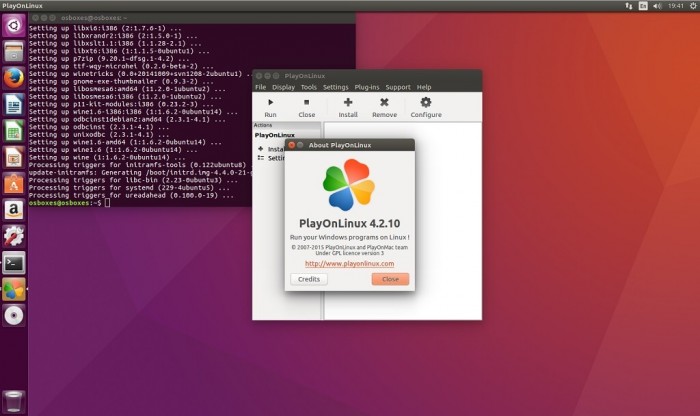Click the PlayOnLinux 4.2.10 version text
Screen dimensions: 700x416
pos(349,223)
